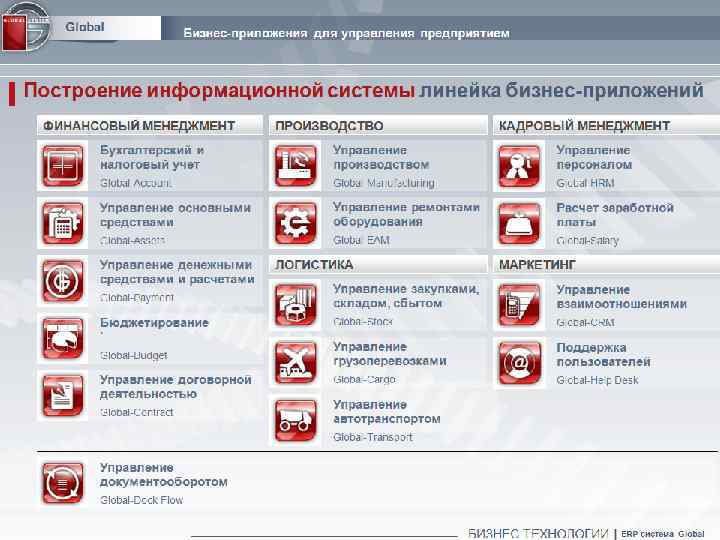This screenshot has height=540, width=720.
Task: Select the contract management document icon
Action: 62,395
